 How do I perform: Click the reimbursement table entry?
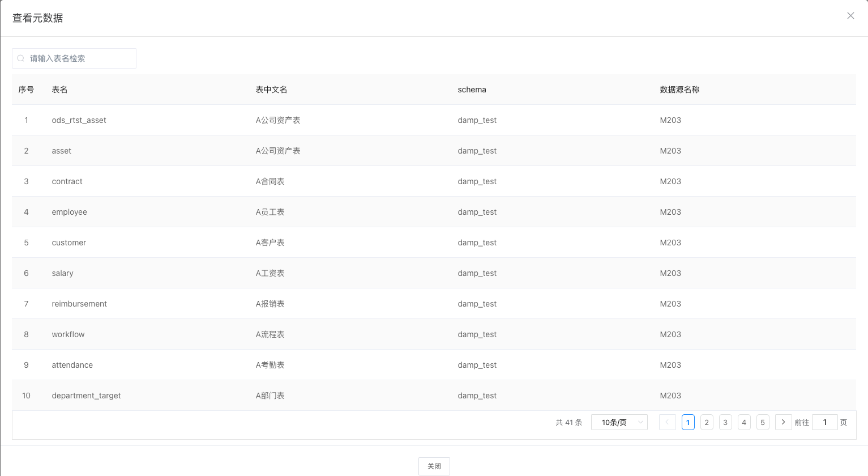coord(79,304)
